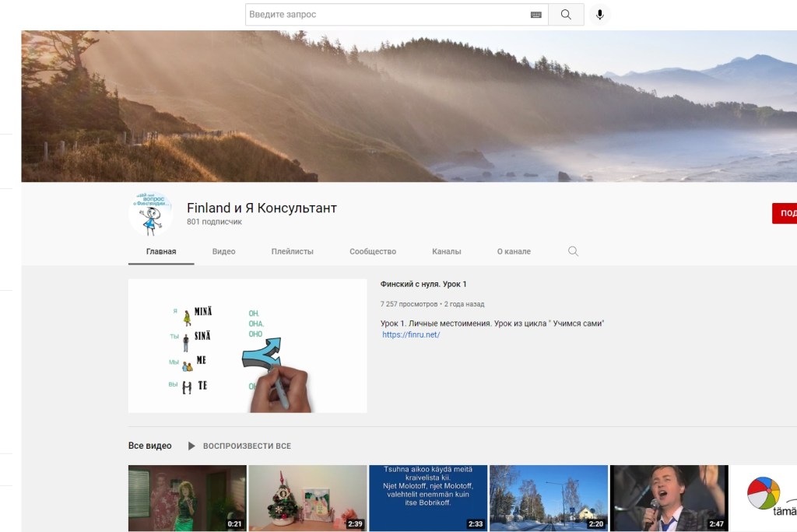The height and width of the screenshot is (532, 797).
Task: Open video title Финский с нуля. Урок 1
Action: tap(423, 285)
